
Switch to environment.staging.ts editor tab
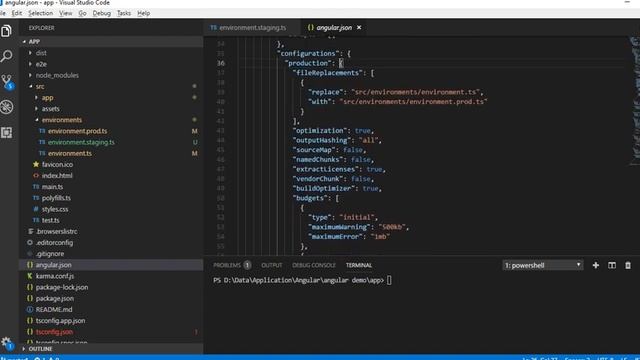coord(252,28)
